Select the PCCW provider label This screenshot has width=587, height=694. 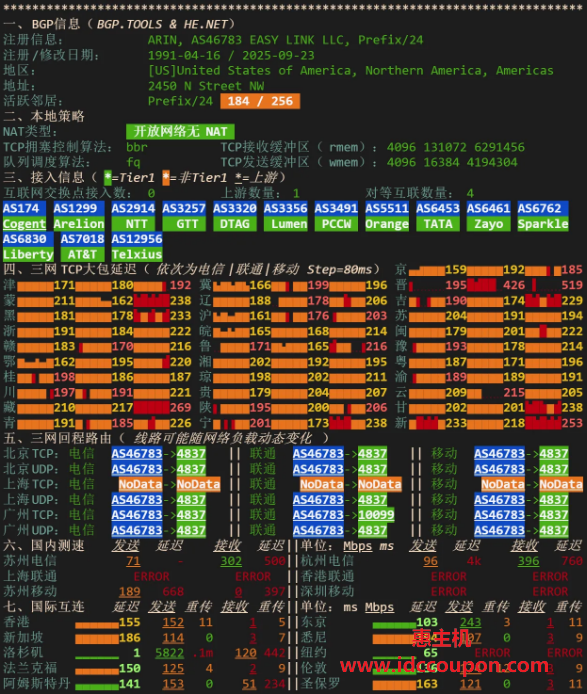pyautogui.click(x=336, y=224)
